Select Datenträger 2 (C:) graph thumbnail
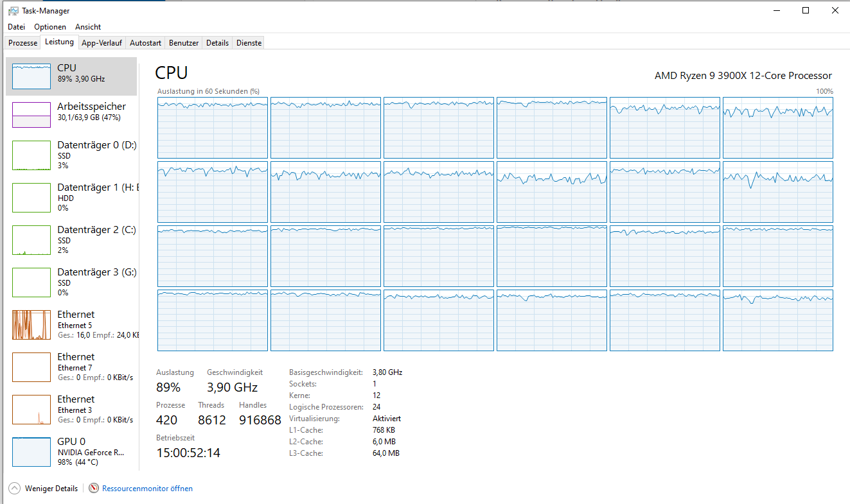The height and width of the screenshot is (504, 850). (x=31, y=240)
